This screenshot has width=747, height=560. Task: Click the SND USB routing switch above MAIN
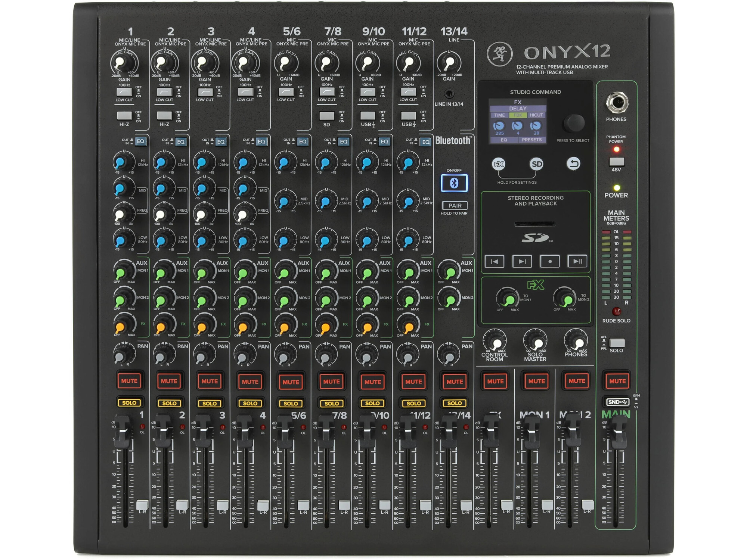[617, 402]
